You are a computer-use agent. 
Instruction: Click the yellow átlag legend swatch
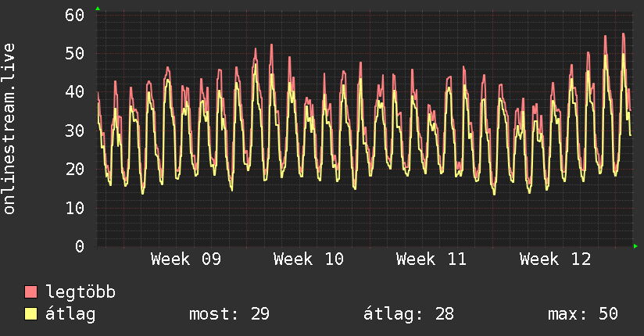click(x=30, y=314)
